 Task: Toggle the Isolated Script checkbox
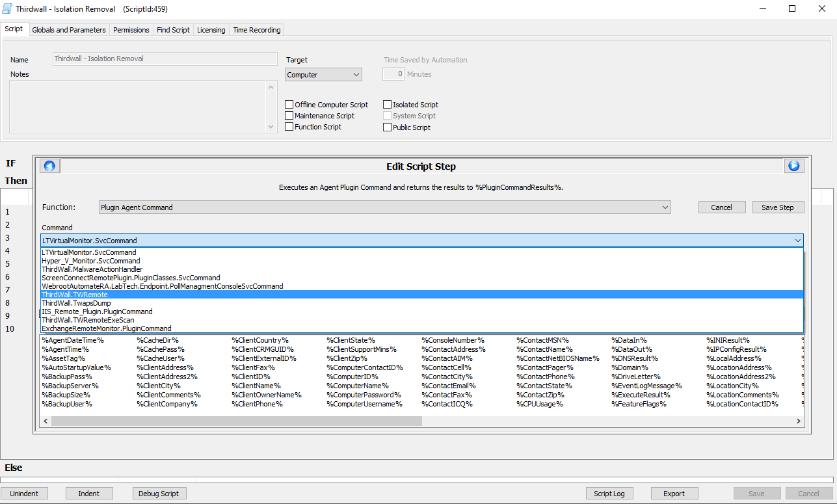[388, 105]
